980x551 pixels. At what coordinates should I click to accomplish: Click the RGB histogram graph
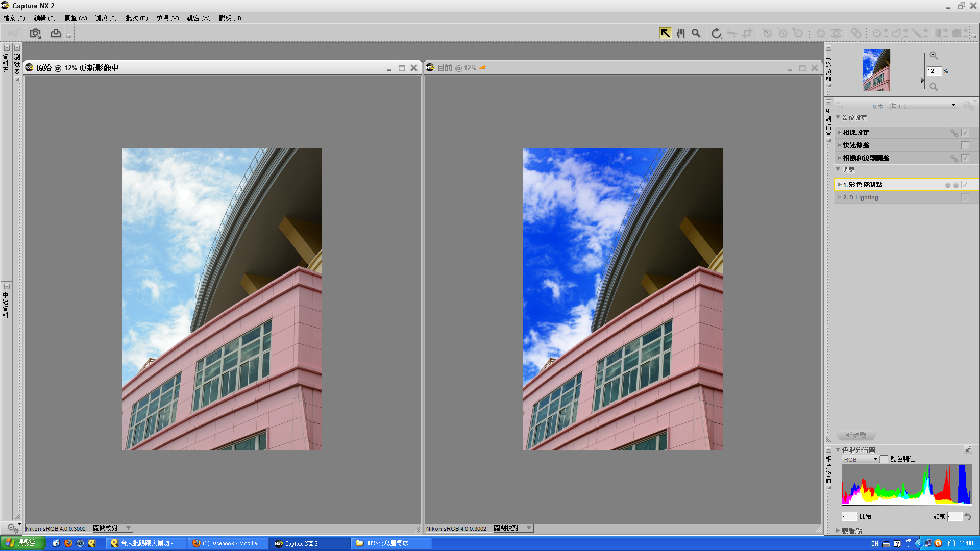coord(906,484)
